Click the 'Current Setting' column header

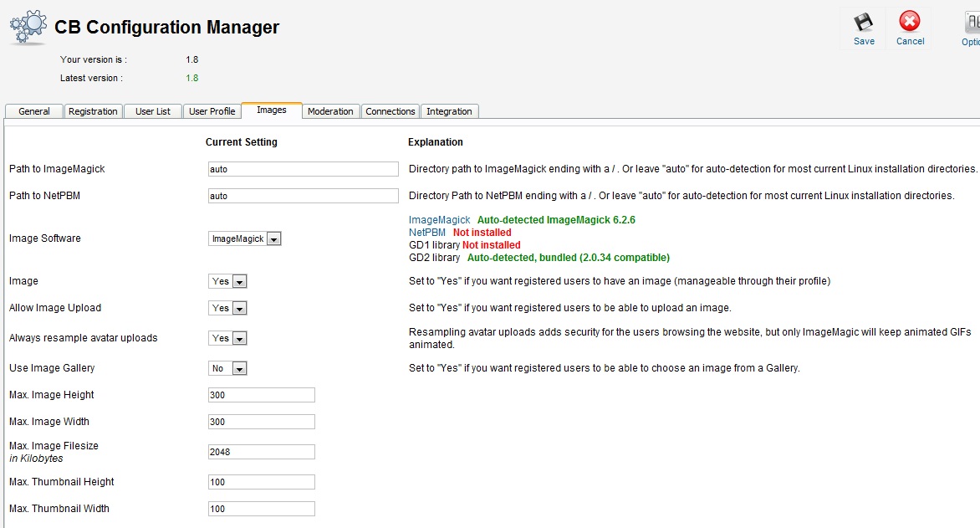point(242,142)
